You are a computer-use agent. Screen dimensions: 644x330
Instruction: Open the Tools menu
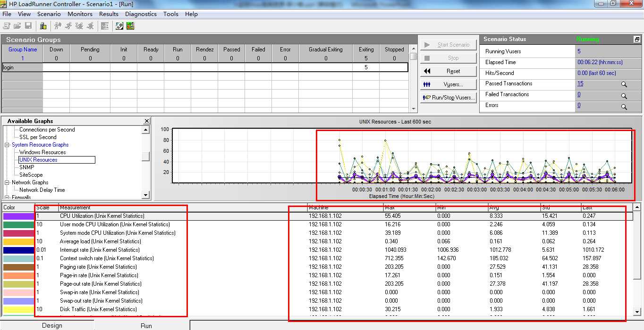click(171, 14)
